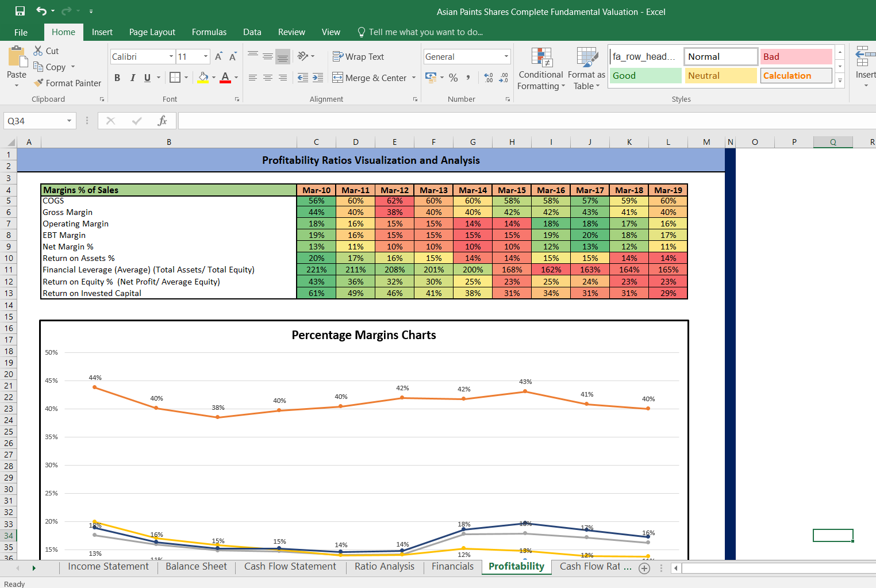
Task: Toggle Middle Align
Action: pos(268,56)
